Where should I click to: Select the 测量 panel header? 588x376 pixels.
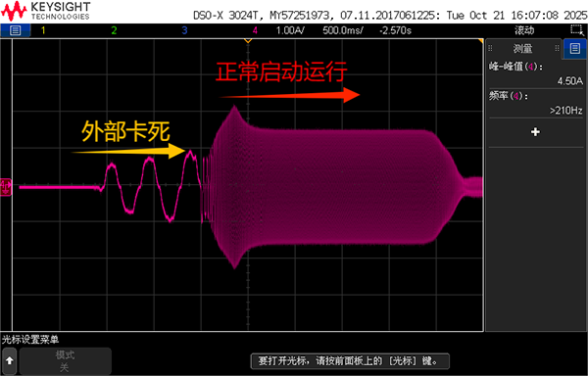pyautogui.click(x=522, y=48)
